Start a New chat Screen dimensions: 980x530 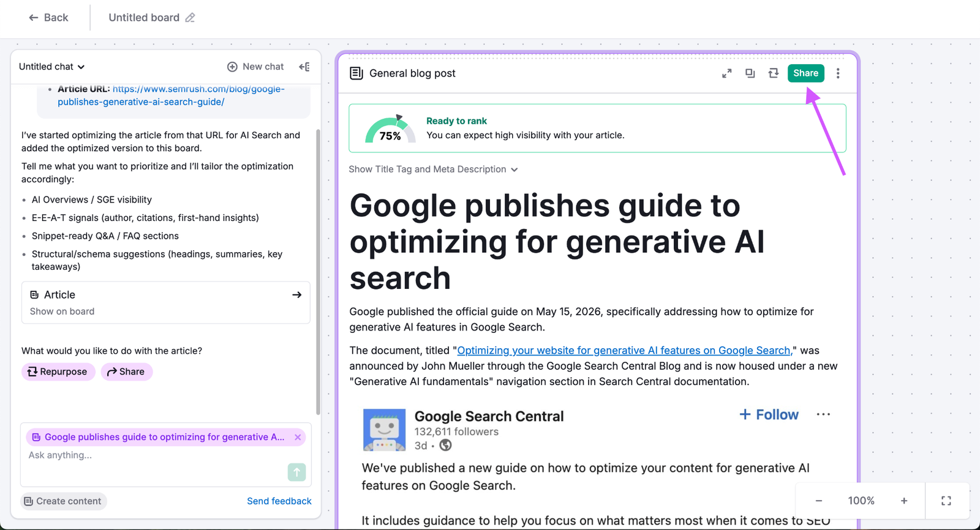(255, 67)
